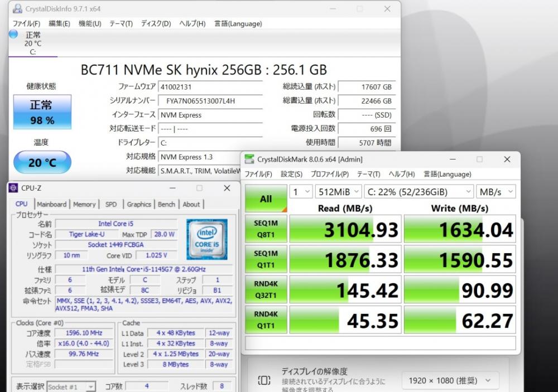This screenshot has width=558, height=392.
Task: Open the 1920 × 1080 resolution dropdown
Action: pos(450,381)
